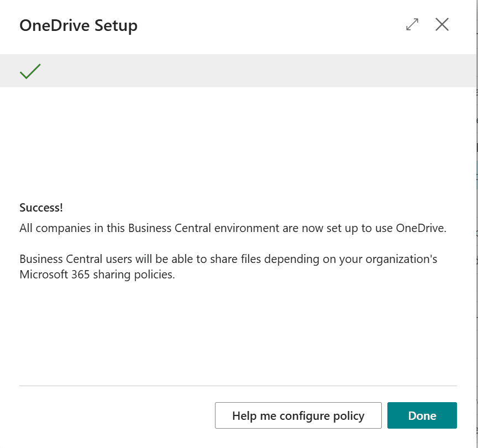Select the Success! heading

click(x=41, y=208)
